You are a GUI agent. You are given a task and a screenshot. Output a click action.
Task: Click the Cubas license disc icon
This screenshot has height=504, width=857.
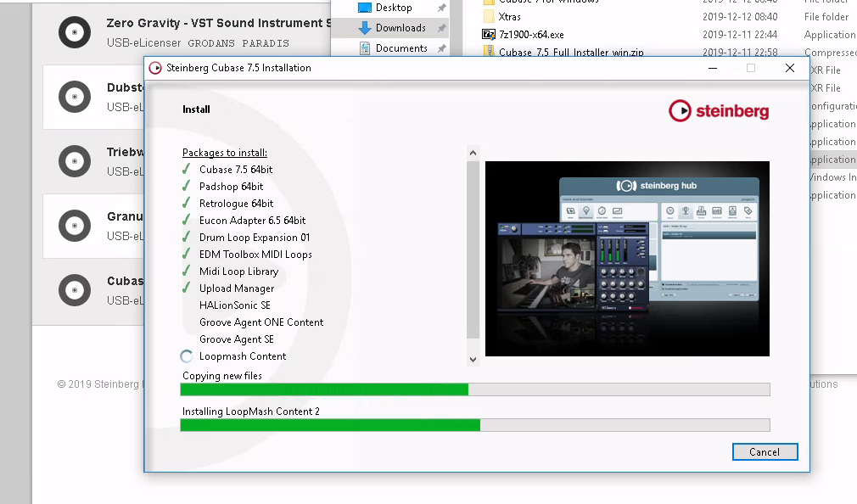click(x=75, y=290)
